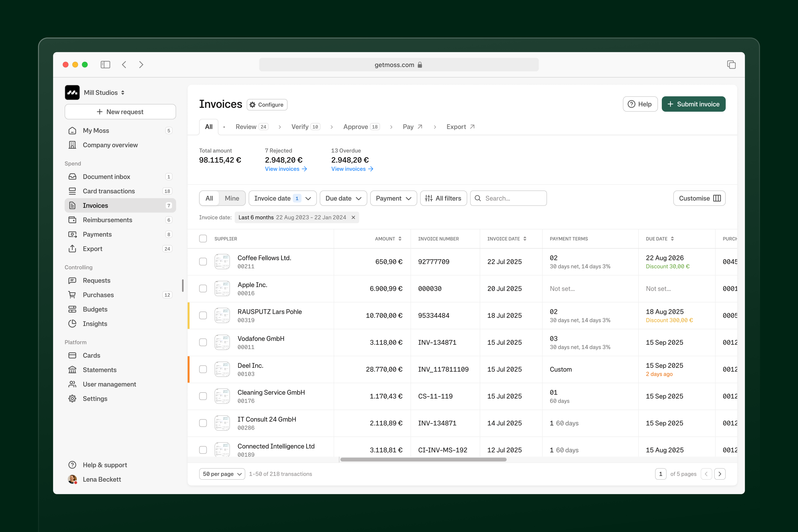The height and width of the screenshot is (532, 798).
Task: Open the 50 per page dropdown
Action: tap(222, 474)
